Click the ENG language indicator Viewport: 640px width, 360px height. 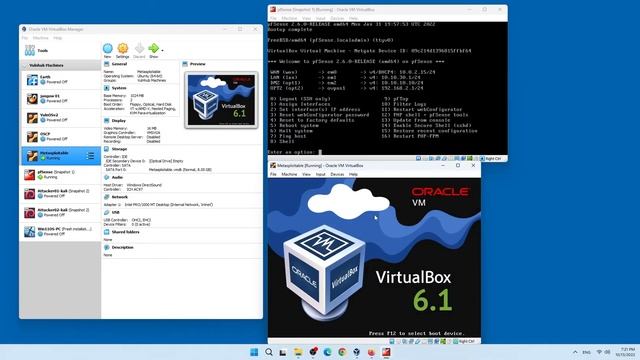tap(587, 352)
